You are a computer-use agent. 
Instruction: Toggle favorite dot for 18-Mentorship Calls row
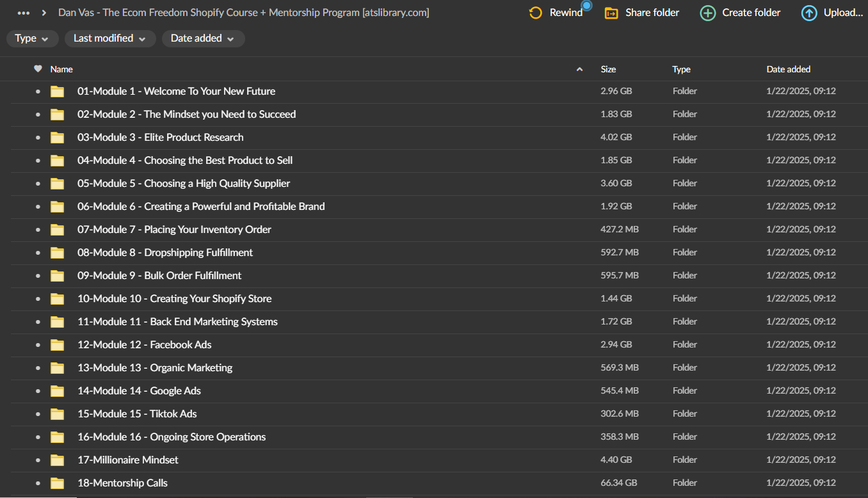pyautogui.click(x=38, y=483)
